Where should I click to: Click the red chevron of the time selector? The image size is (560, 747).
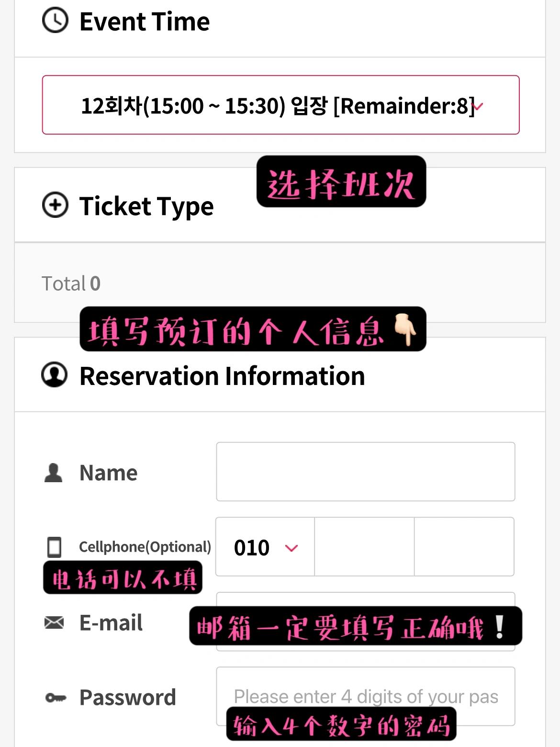pos(478,106)
